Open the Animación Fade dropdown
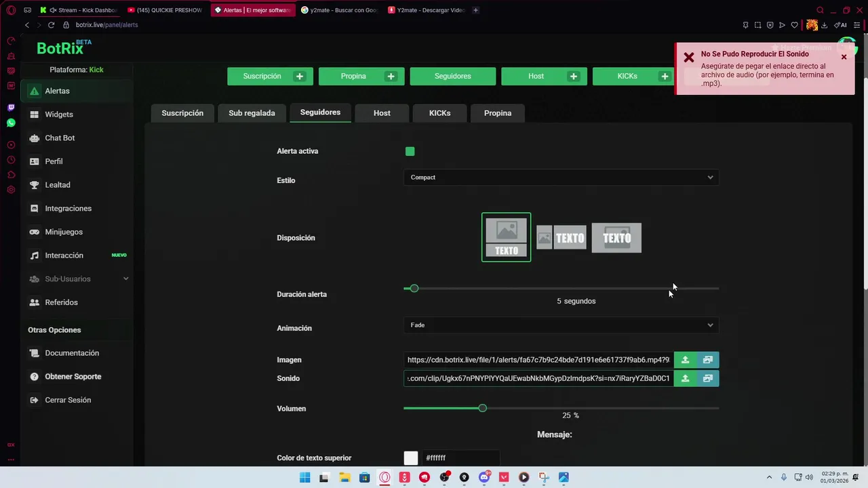This screenshot has height=488, width=868. pyautogui.click(x=561, y=325)
